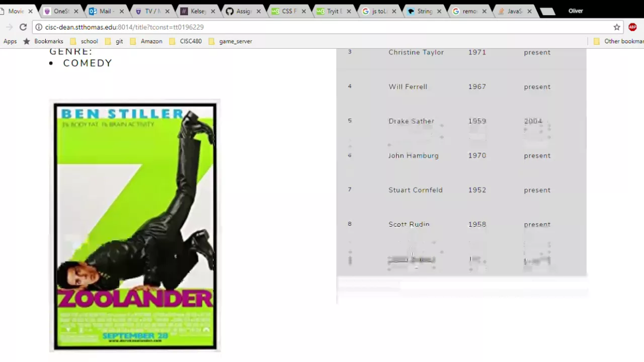Click the COMEDY genre list item
Viewport: 644px width, 362px height.
tap(88, 63)
